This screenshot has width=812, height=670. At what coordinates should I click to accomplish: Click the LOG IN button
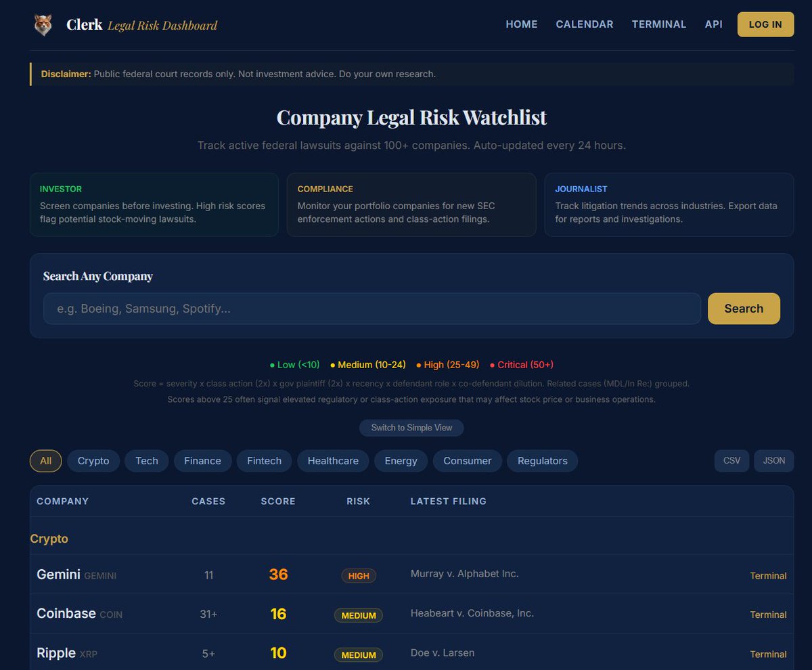tap(765, 24)
